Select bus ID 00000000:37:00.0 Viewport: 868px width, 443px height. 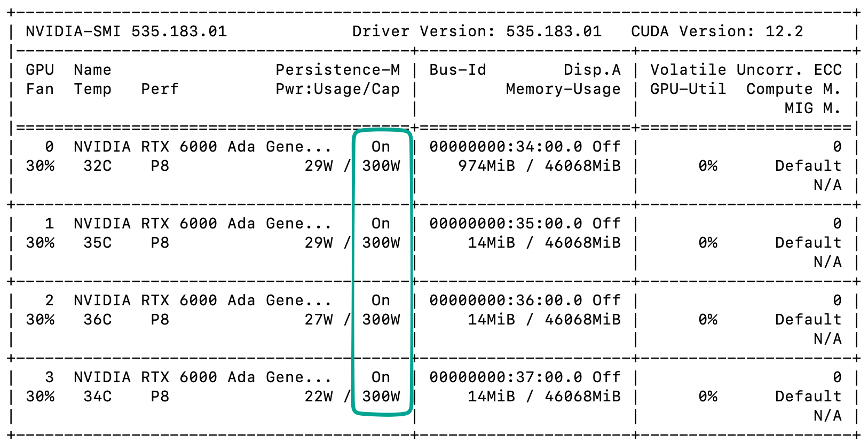click(506, 377)
